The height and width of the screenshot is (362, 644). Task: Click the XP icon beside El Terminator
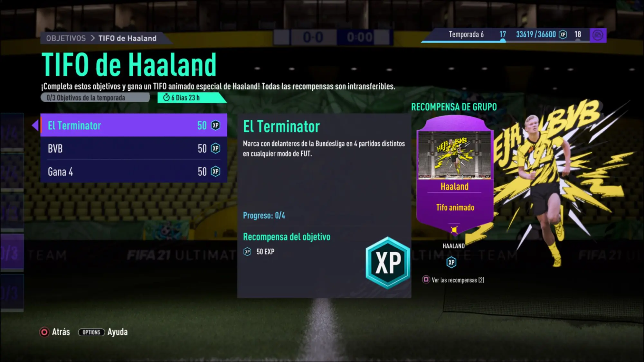pyautogui.click(x=215, y=125)
